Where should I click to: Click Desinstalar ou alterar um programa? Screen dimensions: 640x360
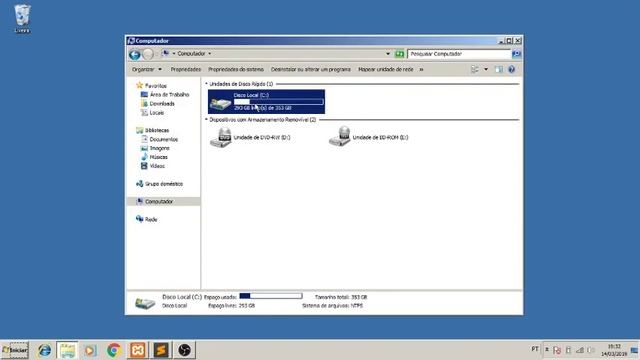point(311,69)
